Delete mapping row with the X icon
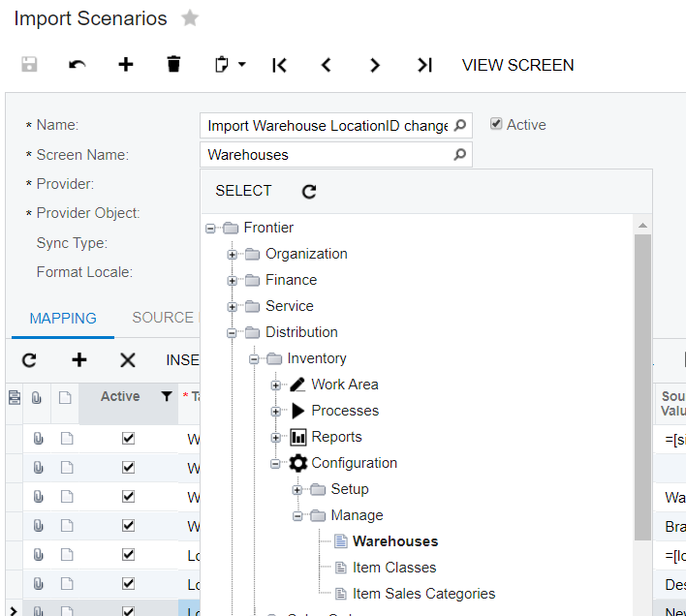The image size is (686, 616). pos(127,360)
